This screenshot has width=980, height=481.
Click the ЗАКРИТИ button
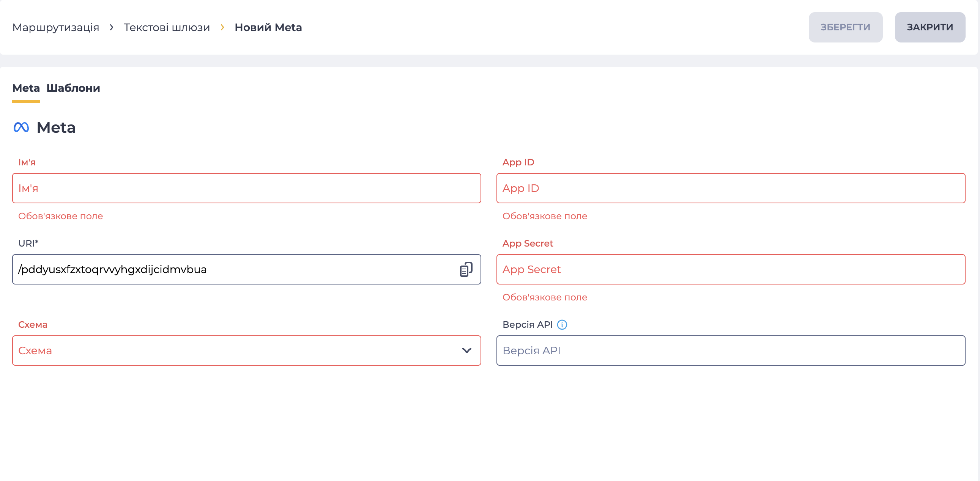click(x=930, y=27)
